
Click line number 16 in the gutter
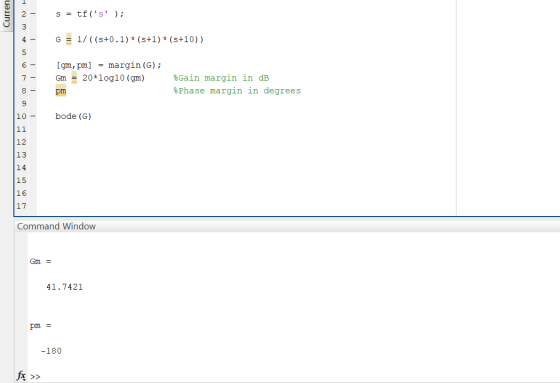pyautogui.click(x=21, y=193)
